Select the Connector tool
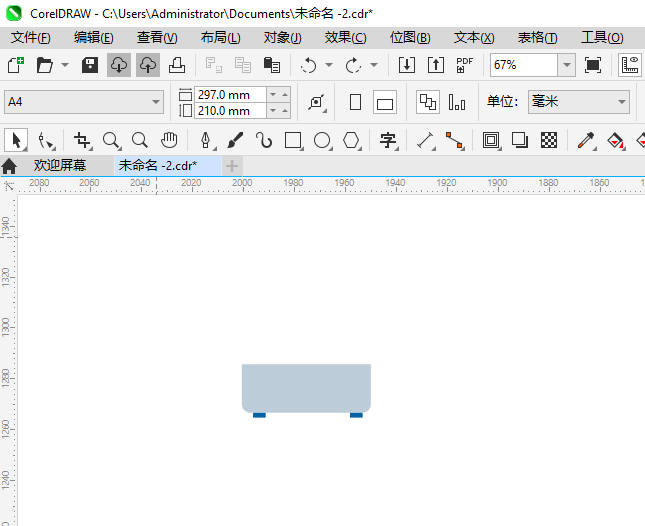The height and width of the screenshot is (526, 645). pyautogui.click(x=455, y=140)
